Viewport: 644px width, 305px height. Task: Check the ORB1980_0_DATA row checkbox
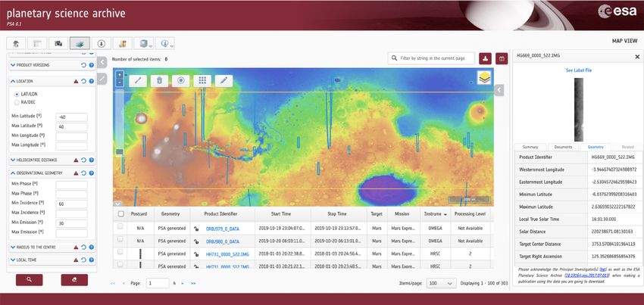coord(120,239)
